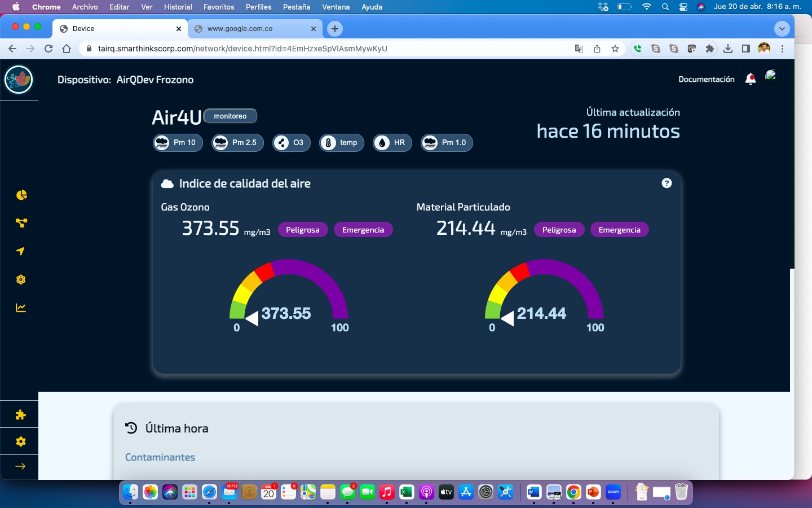
Task: Open the air quality help question icon
Action: click(667, 183)
